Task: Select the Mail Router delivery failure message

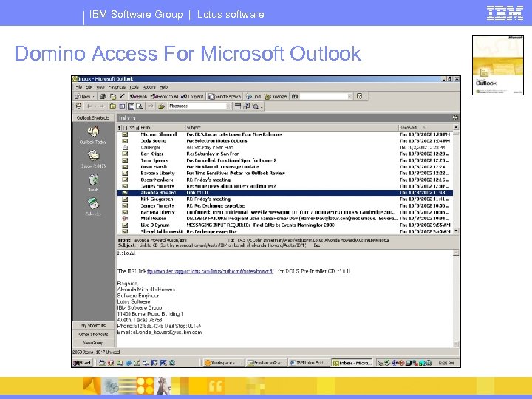Action: tap(284, 219)
